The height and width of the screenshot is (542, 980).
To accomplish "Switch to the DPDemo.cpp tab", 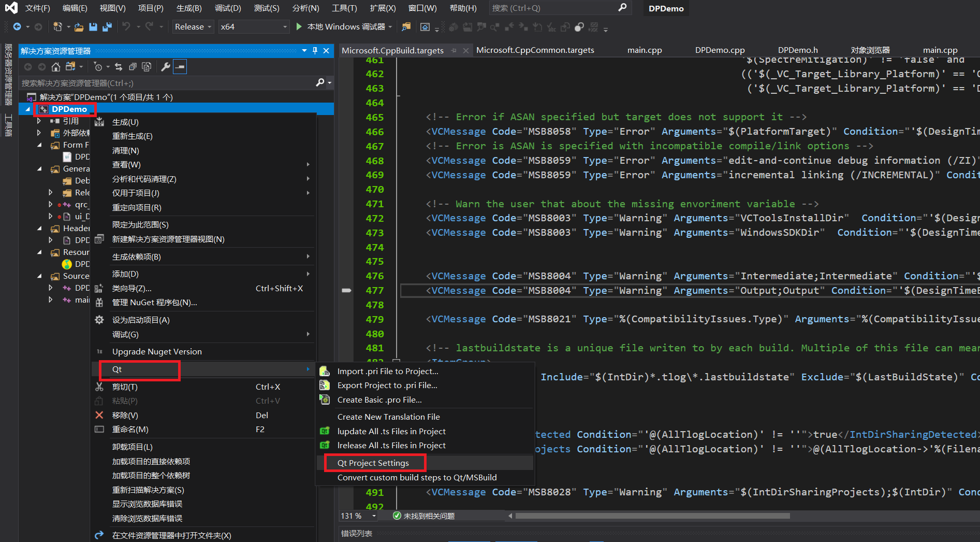I will [720, 50].
